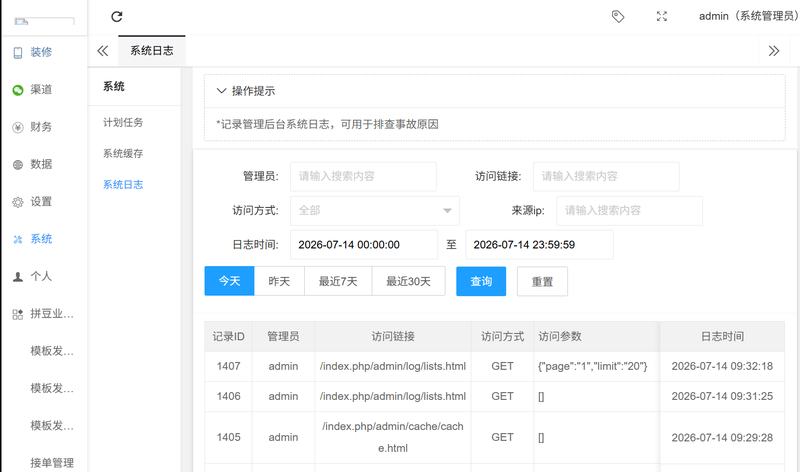Toggle fullscreen with the expand icon
Screen dimensions: 800x472
(662, 16)
